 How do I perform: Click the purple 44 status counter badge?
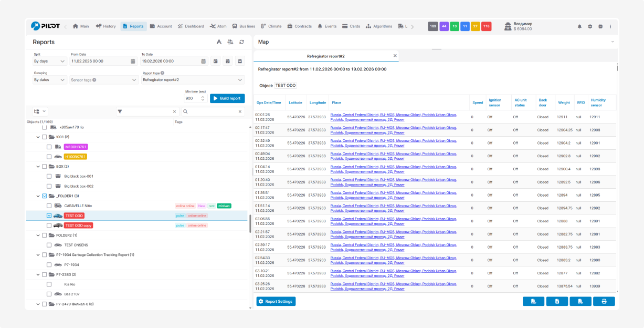444,26
